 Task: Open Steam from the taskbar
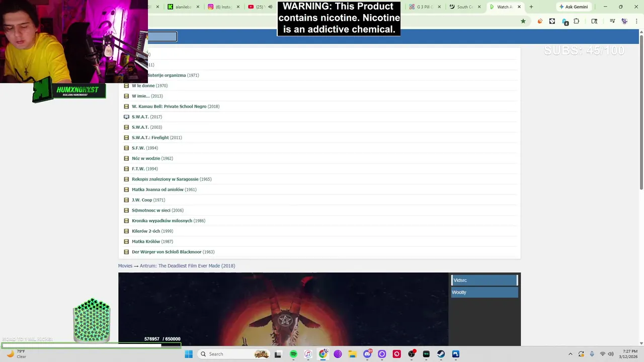tap(441, 354)
